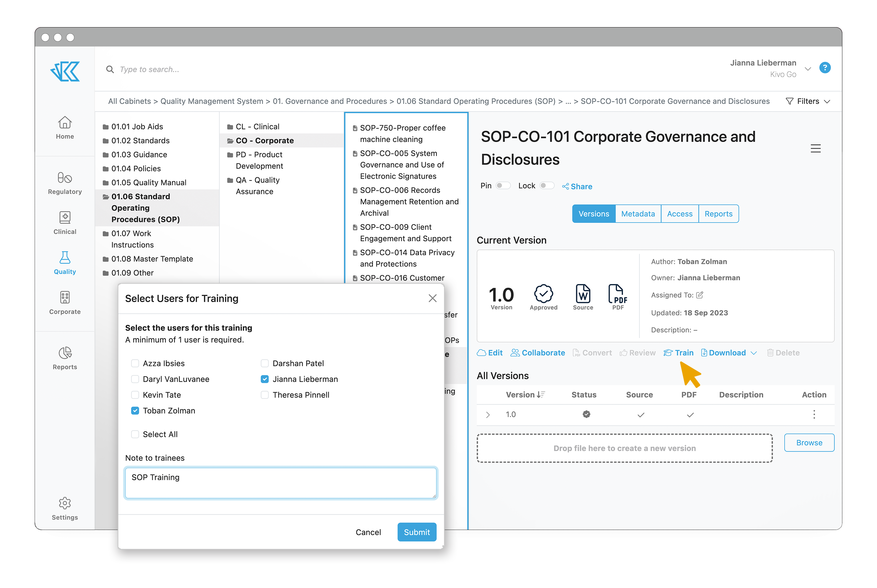Switch to the Metadata tab

pos(638,213)
